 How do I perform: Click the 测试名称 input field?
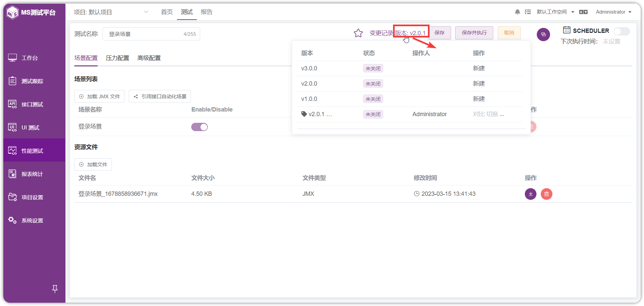[151, 34]
